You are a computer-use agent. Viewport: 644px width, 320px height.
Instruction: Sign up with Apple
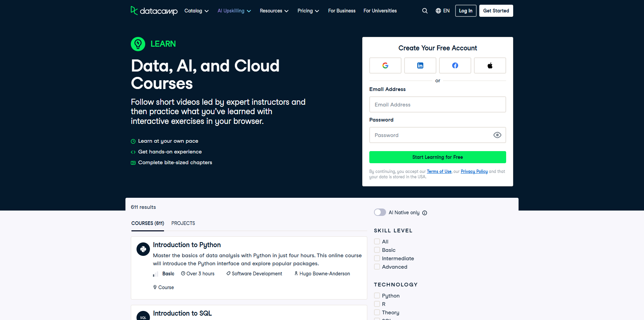click(x=490, y=65)
